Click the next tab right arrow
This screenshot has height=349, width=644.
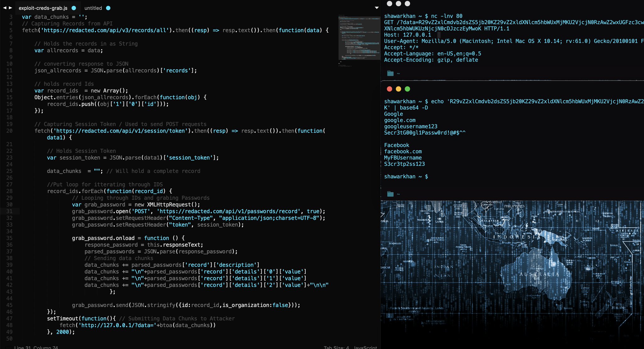pos(10,8)
